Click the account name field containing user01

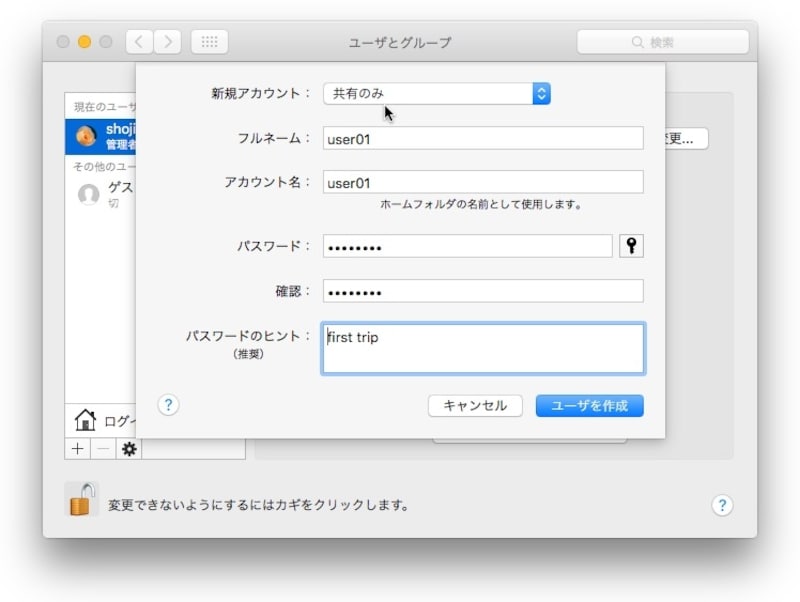[x=483, y=182]
